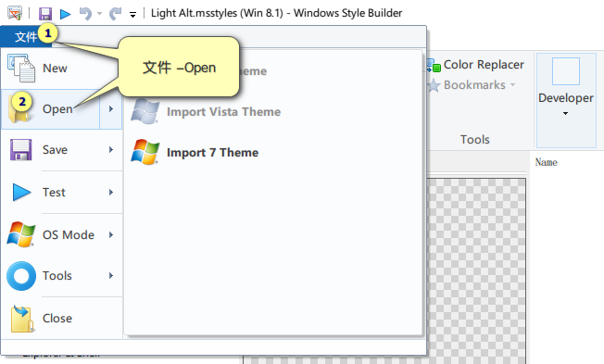Click the New document icon in file menu
Screen dimensions: 604x364
21,69
